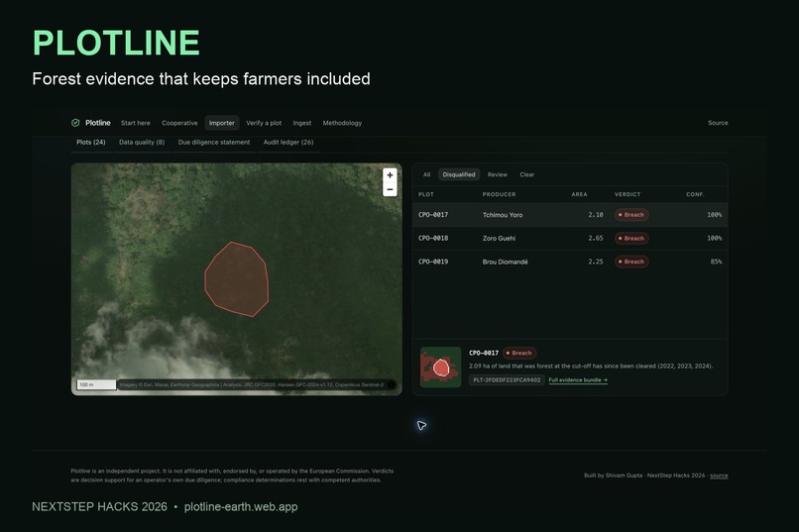This screenshot has height=532, width=799.
Task: Open the Methodology page
Action: click(x=342, y=123)
